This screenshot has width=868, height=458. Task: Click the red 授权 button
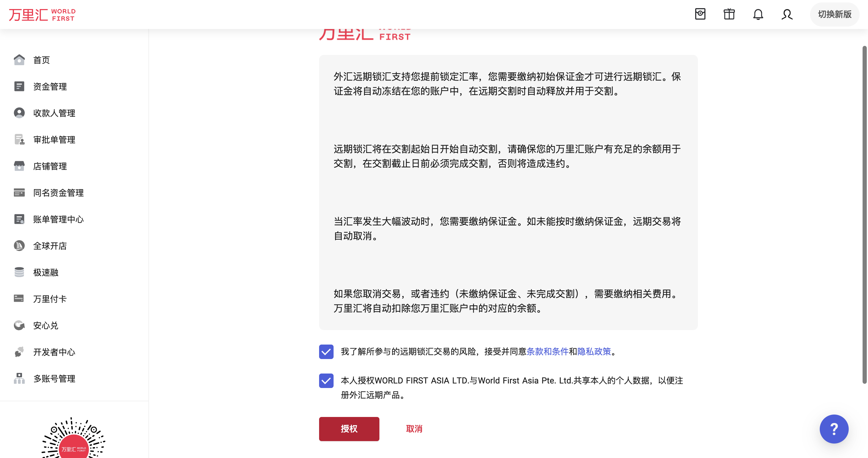349,429
